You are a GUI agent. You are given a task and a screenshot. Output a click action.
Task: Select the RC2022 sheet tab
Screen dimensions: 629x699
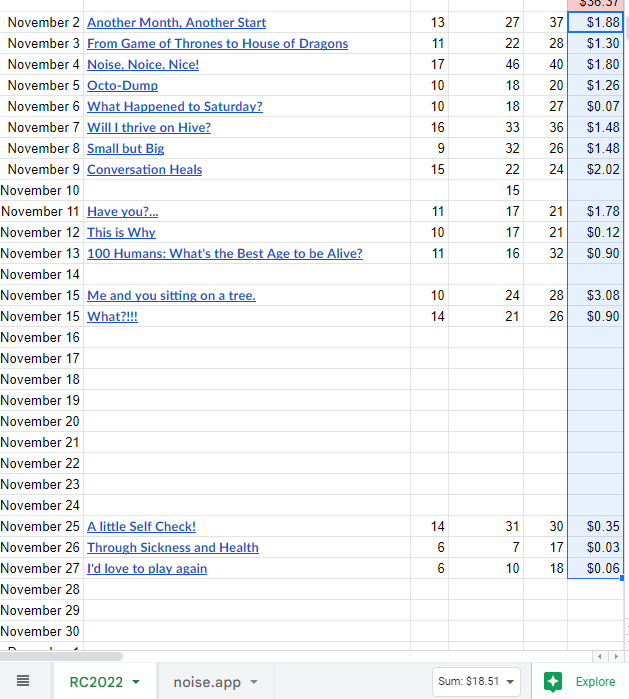point(105,682)
